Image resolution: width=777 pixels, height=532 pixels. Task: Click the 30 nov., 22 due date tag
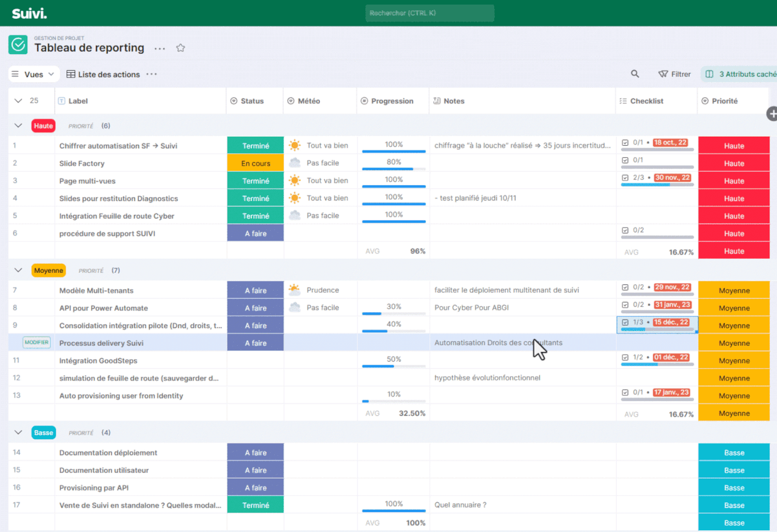coord(673,178)
